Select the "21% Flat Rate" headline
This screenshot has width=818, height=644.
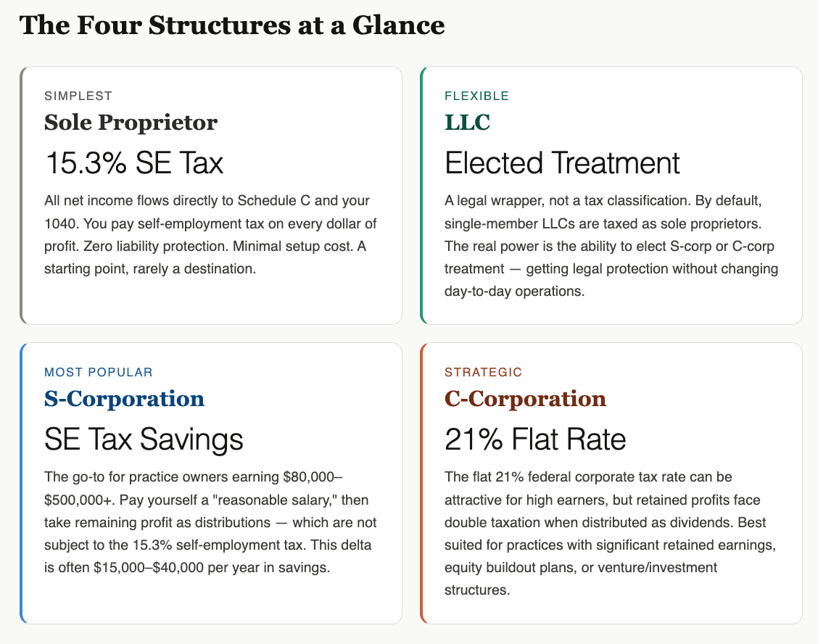535,439
